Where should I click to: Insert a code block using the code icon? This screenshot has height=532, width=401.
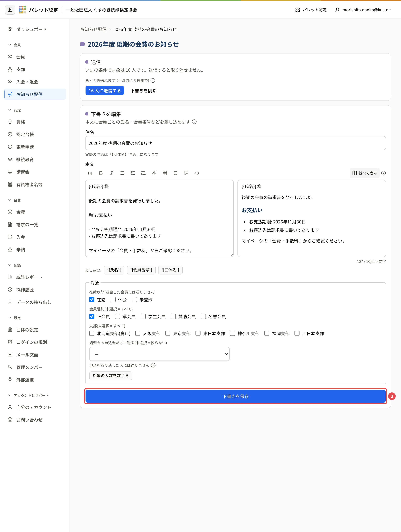tap(197, 173)
